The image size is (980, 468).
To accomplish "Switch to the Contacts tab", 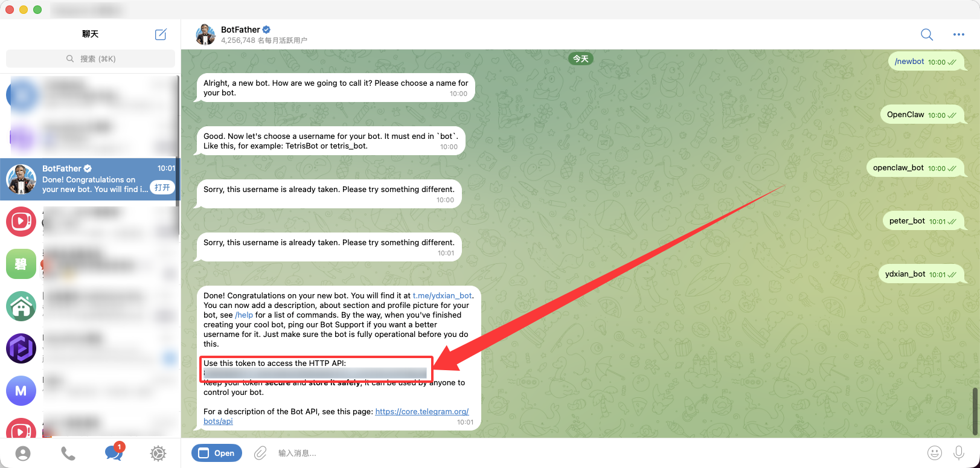I will (x=23, y=454).
